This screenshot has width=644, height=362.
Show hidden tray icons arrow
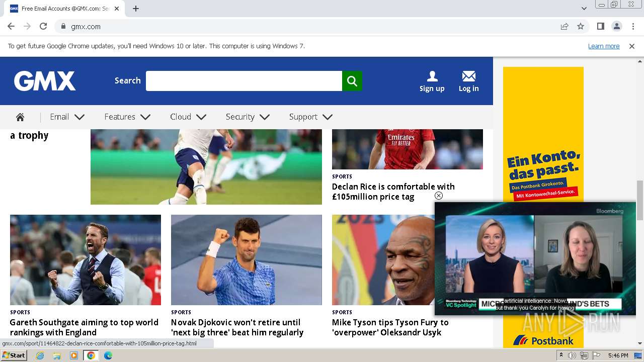[x=561, y=355]
